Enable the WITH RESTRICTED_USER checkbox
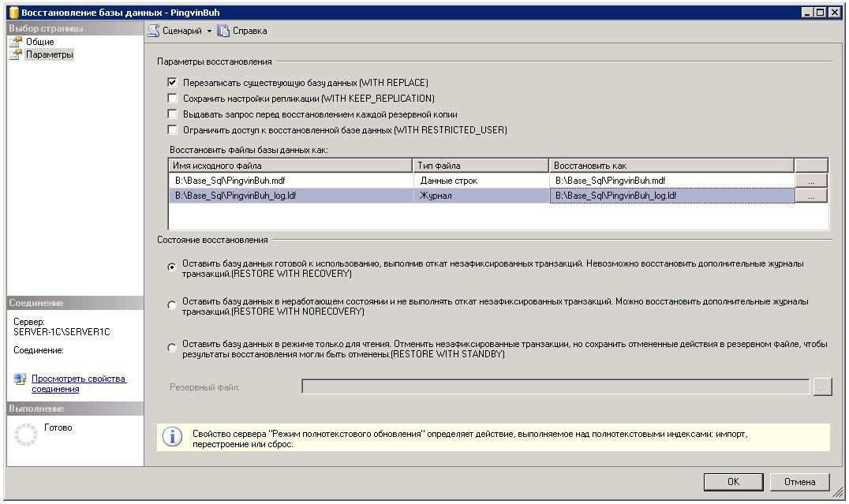Image resolution: width=849 pixels, height=504 pixels. pos(172,130)
